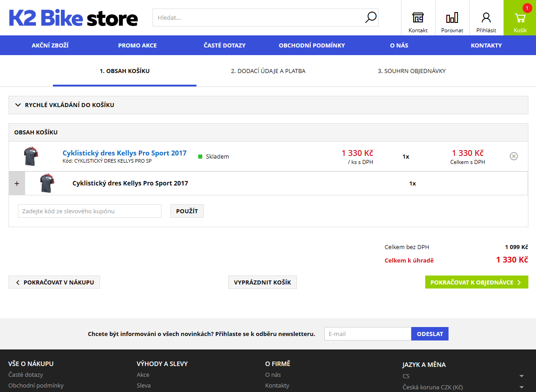The height and width of the screenshot is (392, 536).
Task: Open Promo akce menu item
Action: [137, 45]
